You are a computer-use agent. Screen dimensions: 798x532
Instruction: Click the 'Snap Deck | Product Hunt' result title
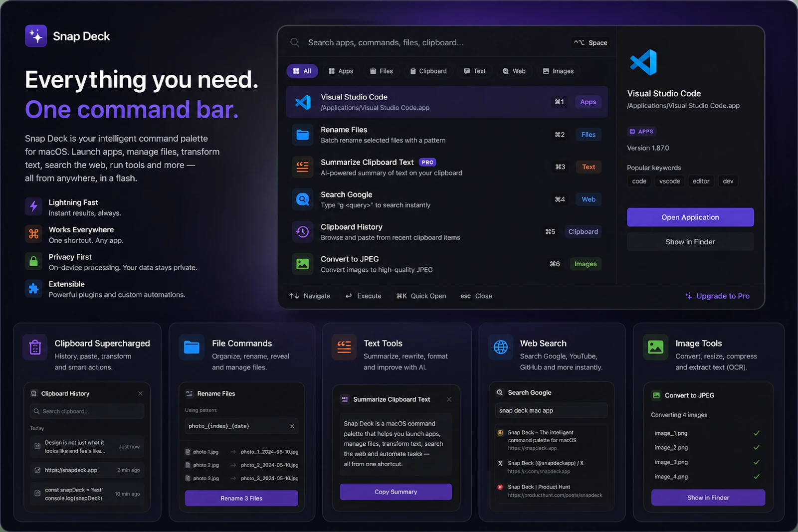(x=539, y=487)
